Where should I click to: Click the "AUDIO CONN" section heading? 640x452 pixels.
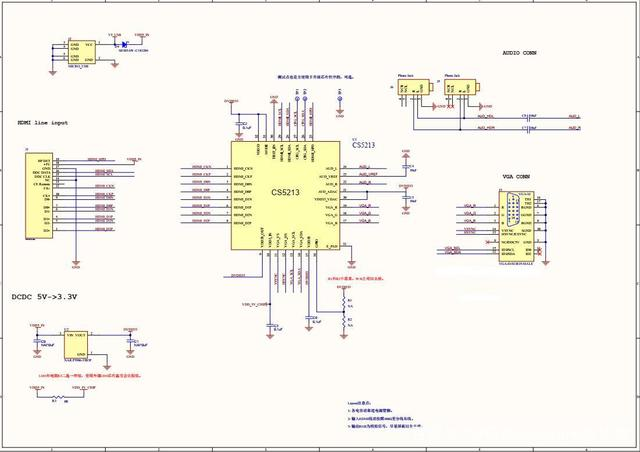[519, 53]
